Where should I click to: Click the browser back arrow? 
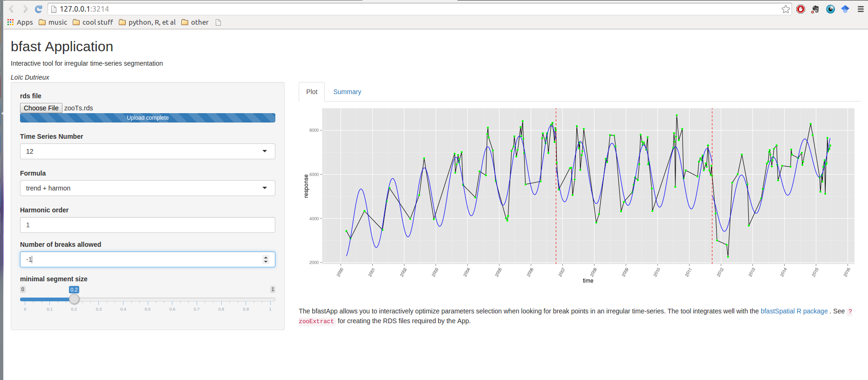coord(12,9)
